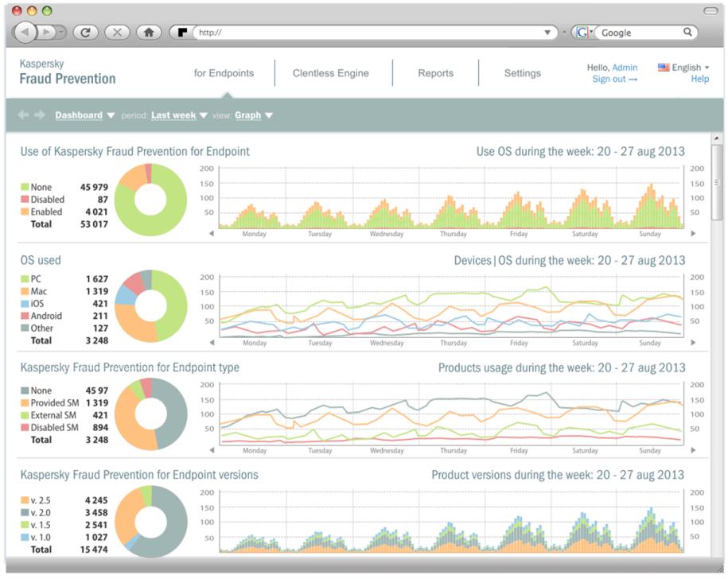
Task: Open the English language dropdown
Action: [x=691, y=68]
